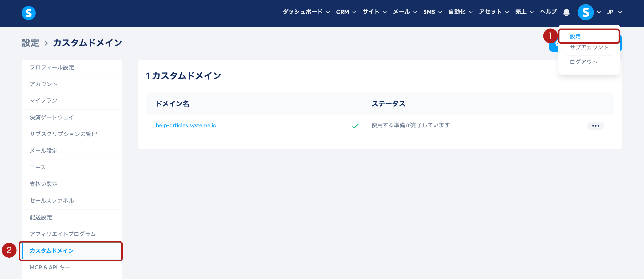The height and width of the screenshot is (279, 644).
Task: Click the green checkmark status icon
Action: pyautogui.click(x=355, y=126)
